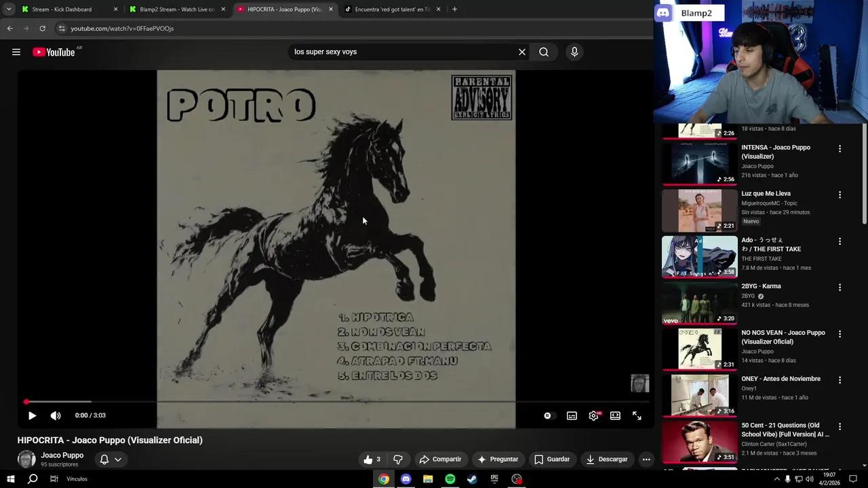Reload the current page

[x=42, y=28]
